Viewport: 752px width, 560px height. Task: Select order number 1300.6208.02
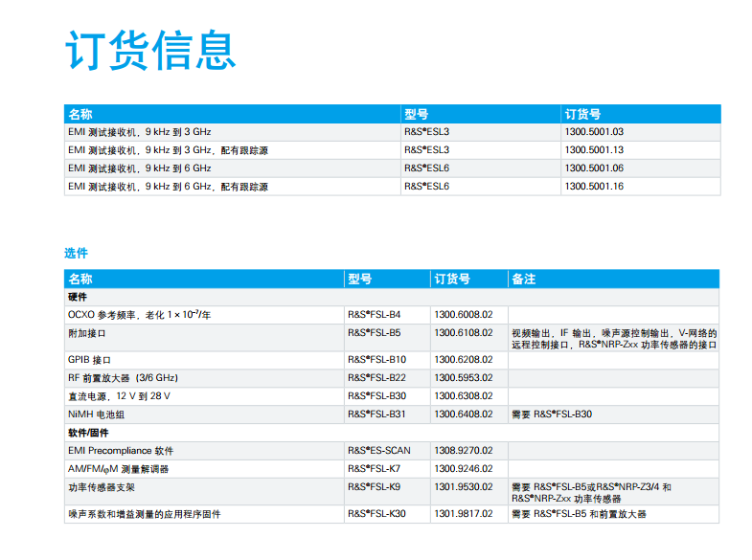point(464,360)
